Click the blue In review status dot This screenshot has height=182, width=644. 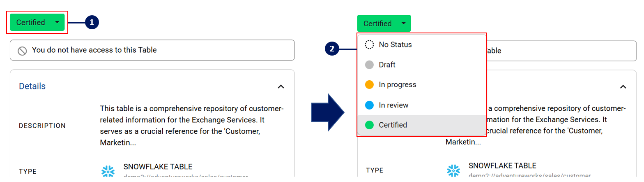(x=369, y=105)
